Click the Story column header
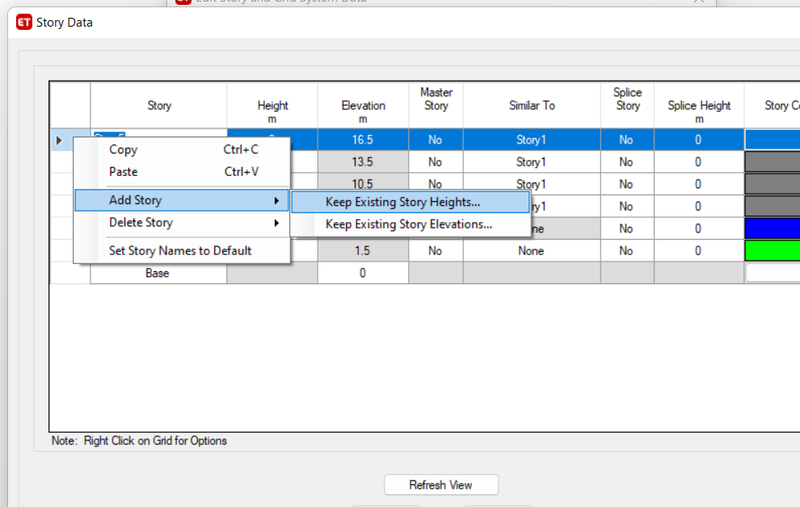Screen dimensions: 800x507 159,106
